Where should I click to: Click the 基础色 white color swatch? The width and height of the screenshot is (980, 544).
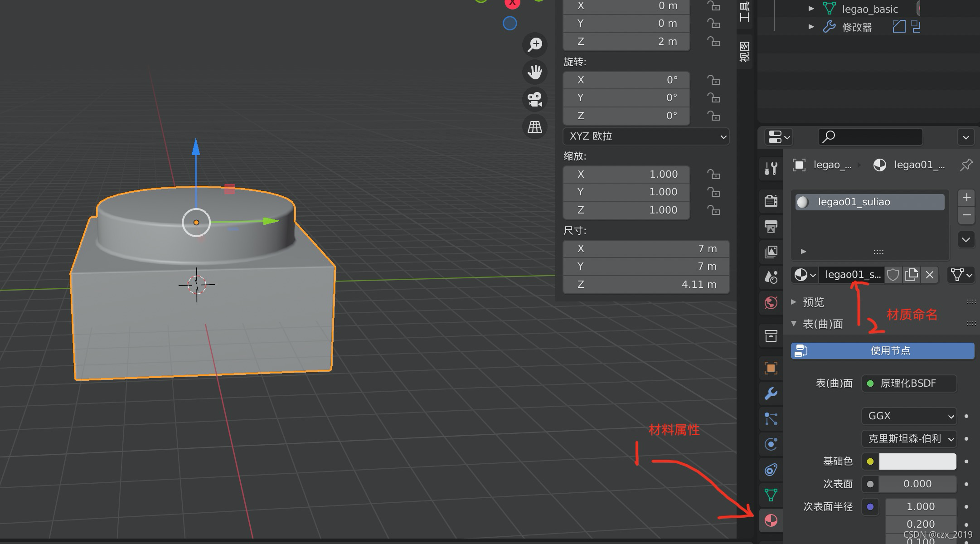(x=917, y=461)
